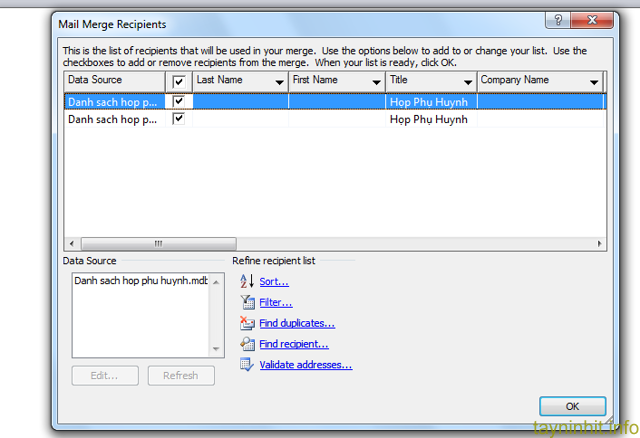Click the Find duplicates icon

click(x=247, y=323)
